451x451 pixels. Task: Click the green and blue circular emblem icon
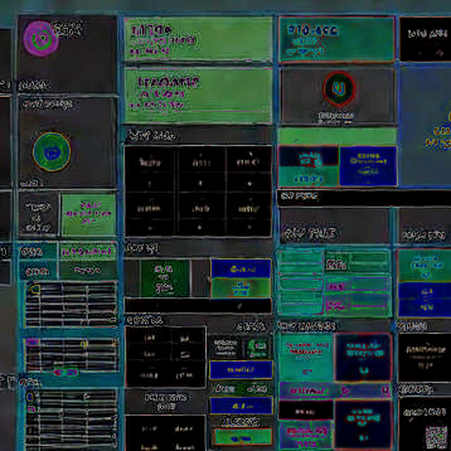(52, 152)
